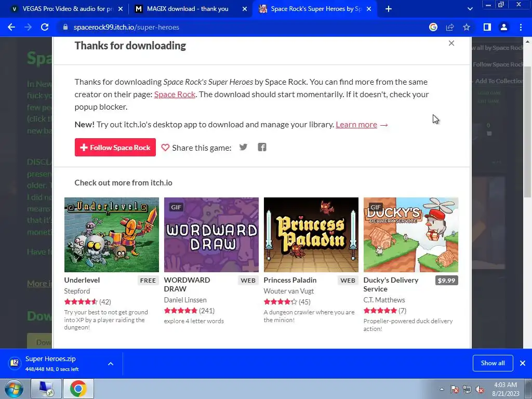The image size is (532, 399).
Task: Click the Princess Paladin title link
Action: pyautogui.click(x=290, y=280)
